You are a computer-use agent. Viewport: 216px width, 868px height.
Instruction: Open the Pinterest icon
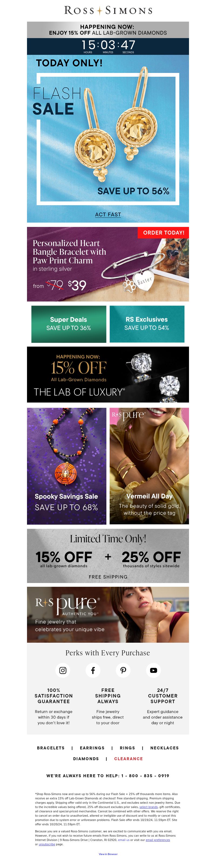123,670
